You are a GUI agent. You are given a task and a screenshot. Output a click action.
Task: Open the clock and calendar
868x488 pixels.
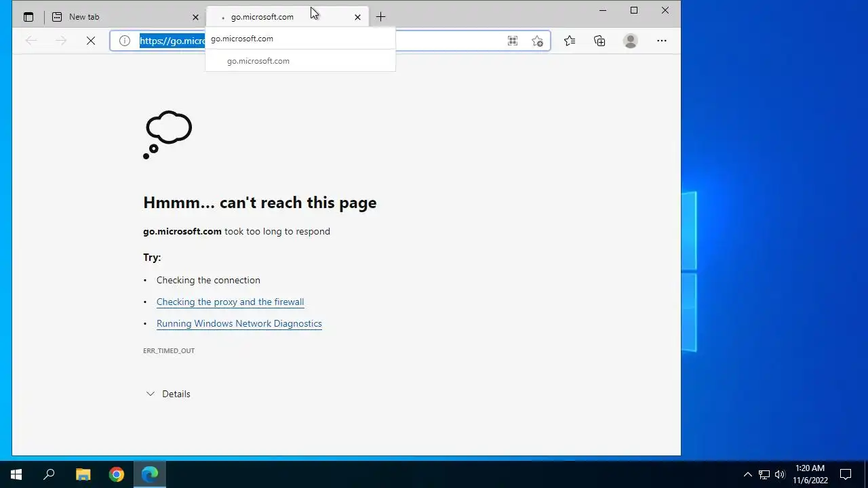810,474
